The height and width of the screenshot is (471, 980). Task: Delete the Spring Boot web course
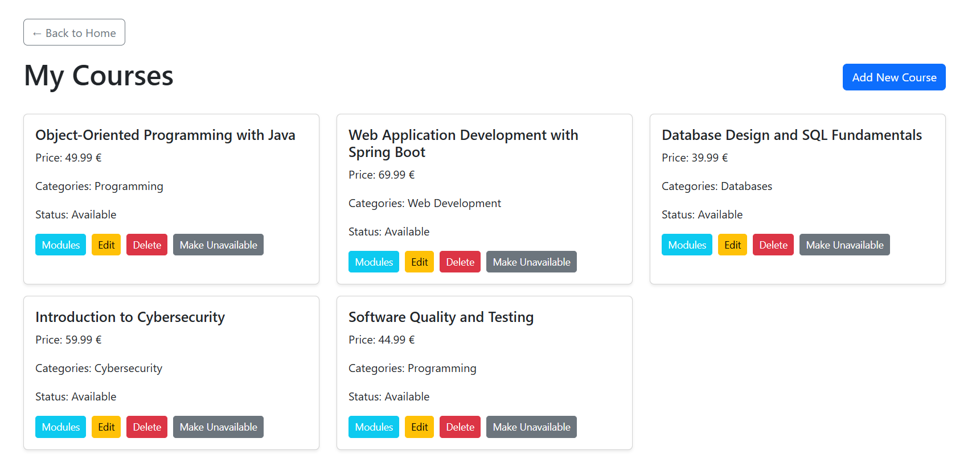click(460, 262)
